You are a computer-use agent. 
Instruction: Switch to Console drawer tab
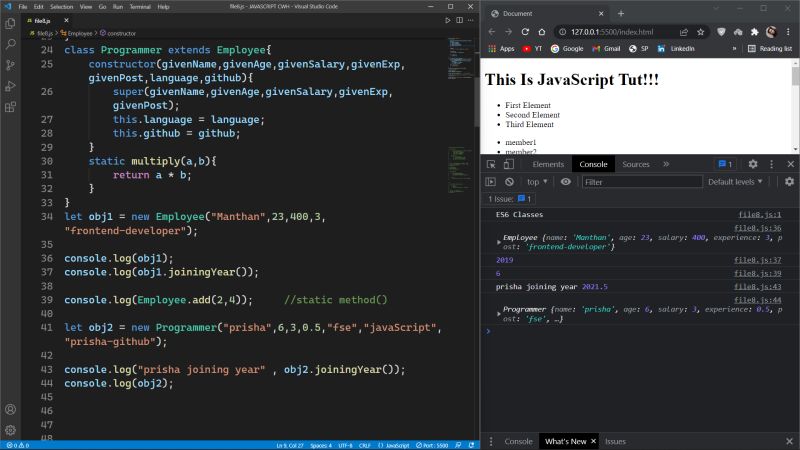click(x=518, y=441)
